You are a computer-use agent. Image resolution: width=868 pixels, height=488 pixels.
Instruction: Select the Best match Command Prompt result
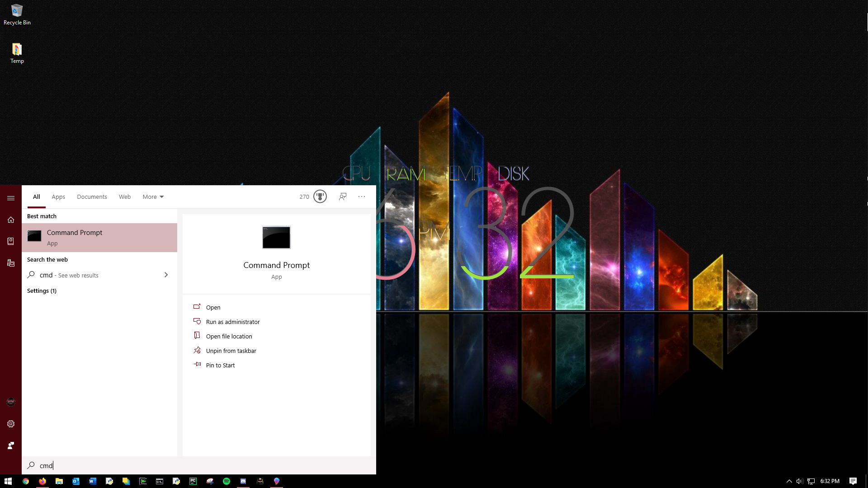pyautogui.click(x=99, y=237)
